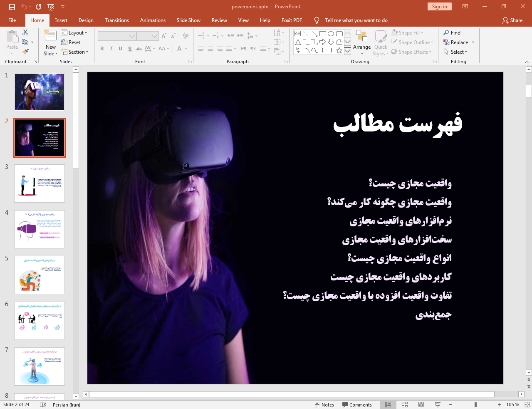
Task: Click Clear All Formatting icon
Action: pyautogui.click(x=186, y=36)
